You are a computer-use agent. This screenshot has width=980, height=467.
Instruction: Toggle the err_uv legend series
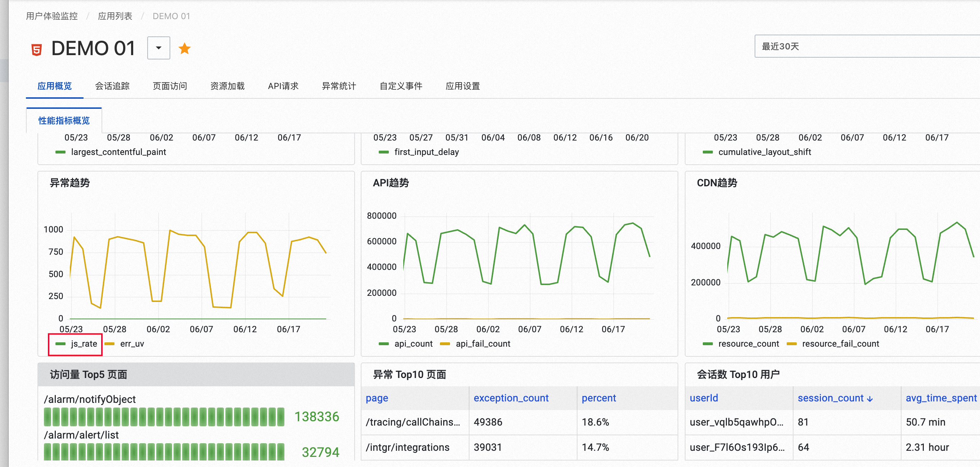125,344
